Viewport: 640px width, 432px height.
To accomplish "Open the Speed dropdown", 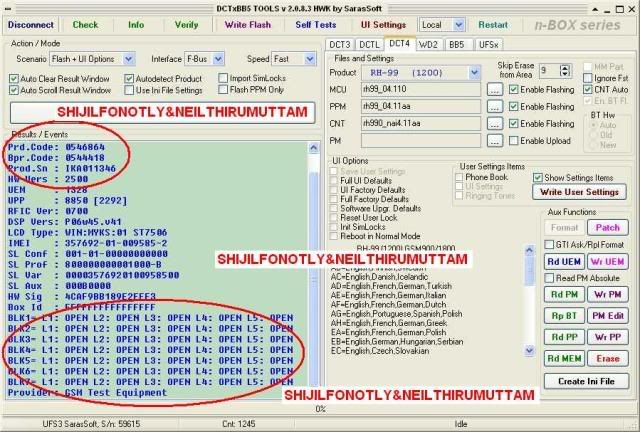I will pos(310,59).
